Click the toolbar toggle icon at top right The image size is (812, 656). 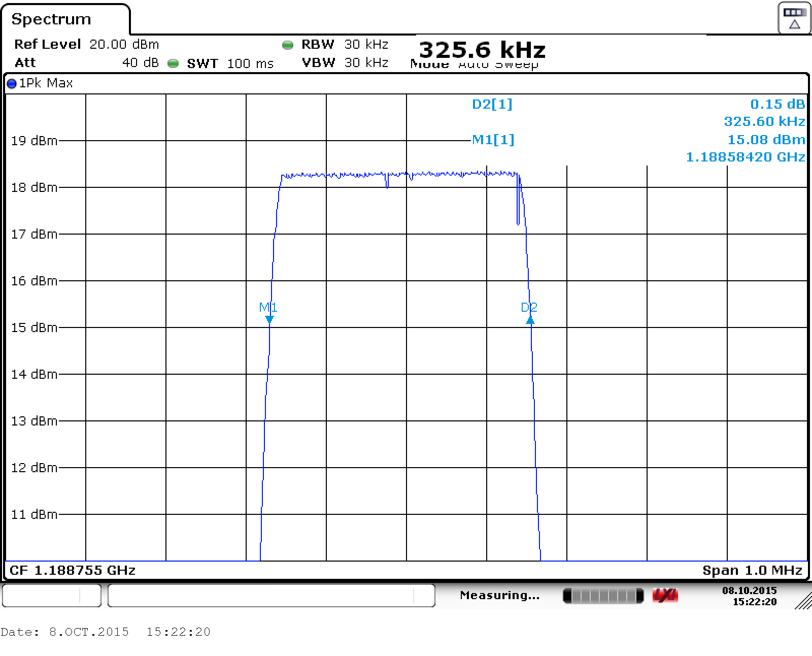794,19
